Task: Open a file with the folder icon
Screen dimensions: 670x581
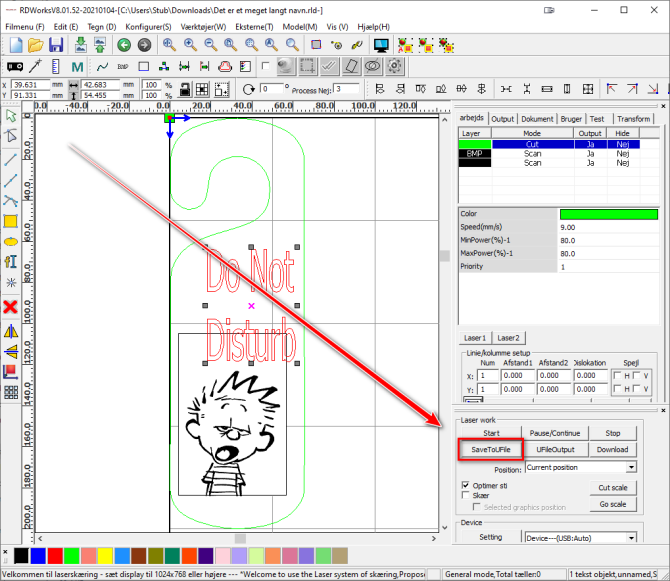Action: (35, 45)
